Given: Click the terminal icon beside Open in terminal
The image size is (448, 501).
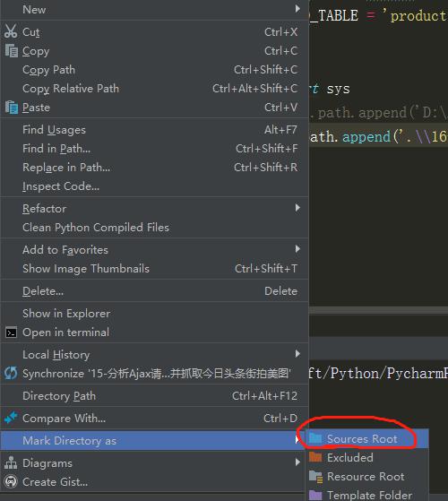Looking at the screenshot, I should [x=11, y=333].
